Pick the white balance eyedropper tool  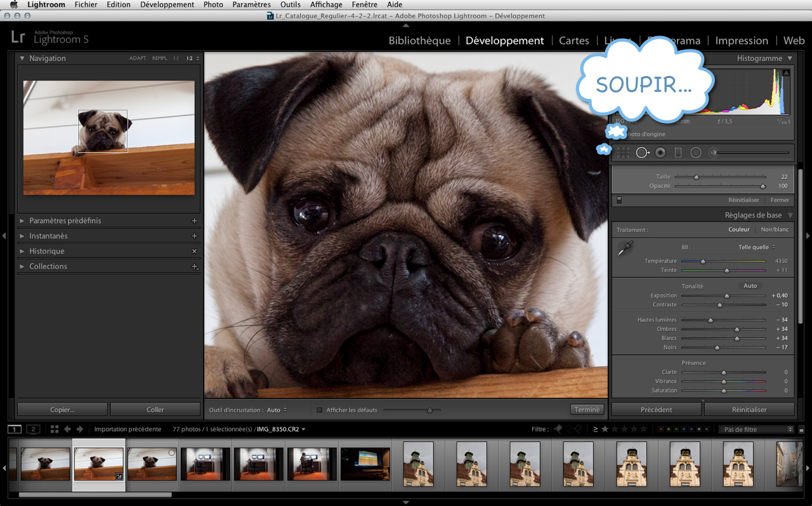[625, 248]
